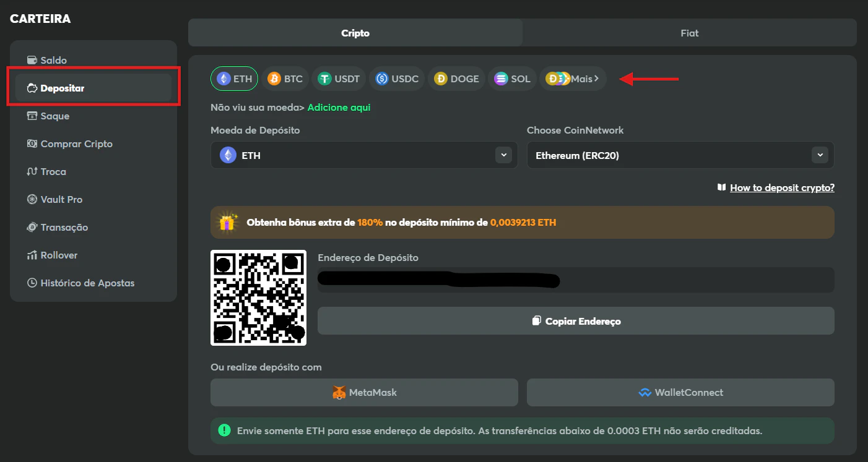The image size is (868, 462).
Task: Click the Depositar piggy bank icon
Action: point(32,88)
